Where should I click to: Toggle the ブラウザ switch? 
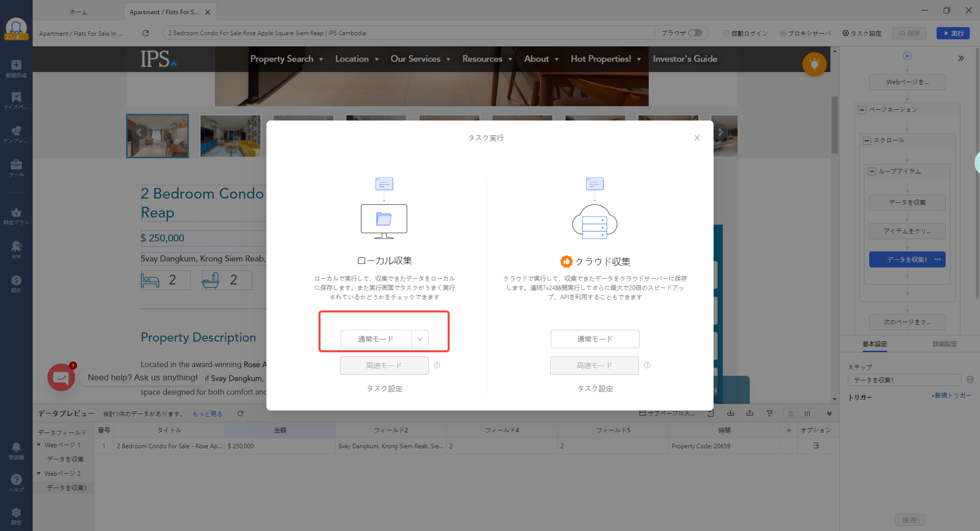click(695, 33)
